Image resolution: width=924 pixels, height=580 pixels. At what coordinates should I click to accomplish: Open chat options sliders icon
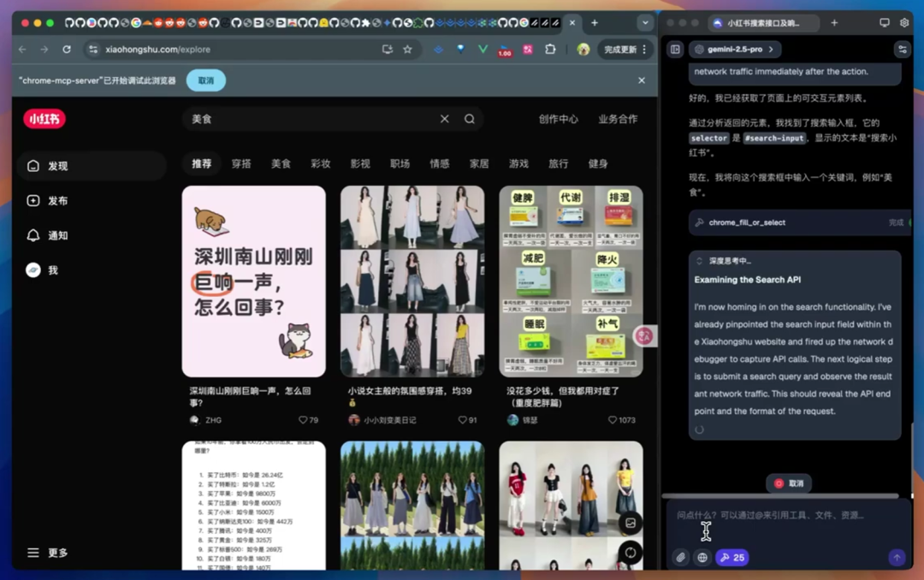902,50
